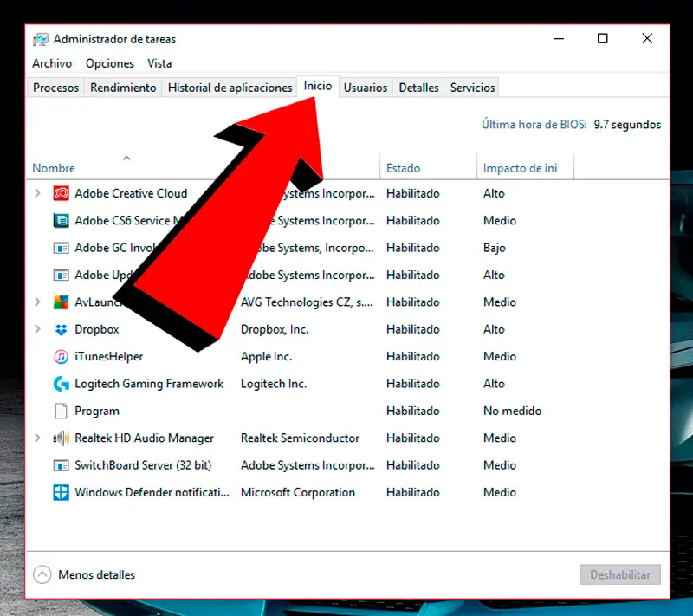This screenshot has width=693, height=616.
Task: Click the Realtek Semiconductor publisher cell
Action: point(300,438)
